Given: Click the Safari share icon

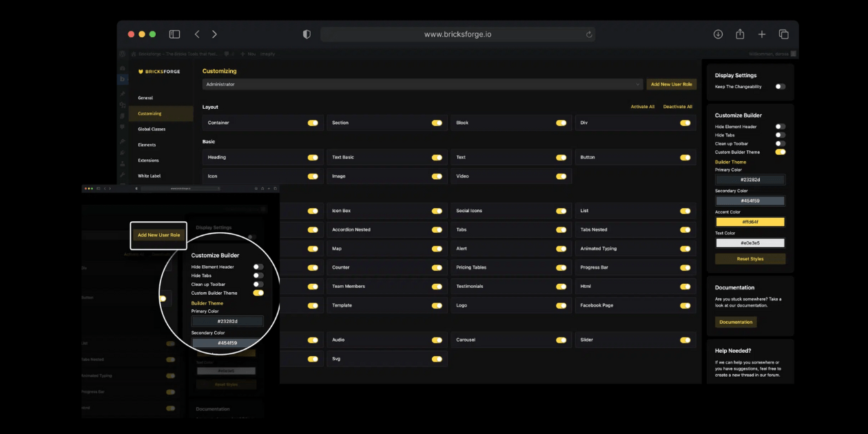Looking at the screenshot, I should click(738, 33).
